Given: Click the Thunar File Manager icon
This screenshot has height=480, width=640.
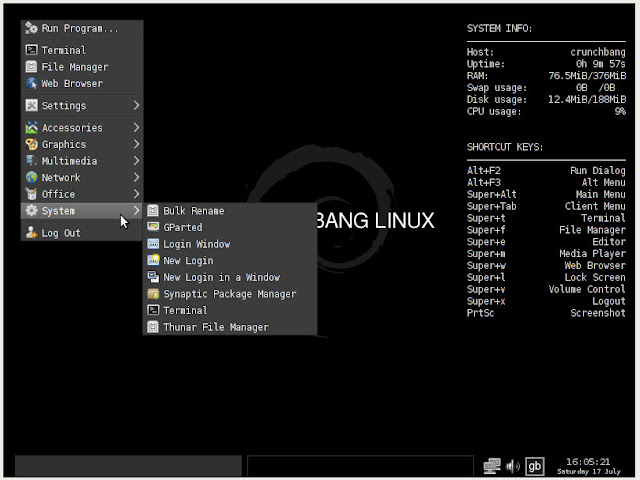Looking at the screenshot, I should click(153, 327).
